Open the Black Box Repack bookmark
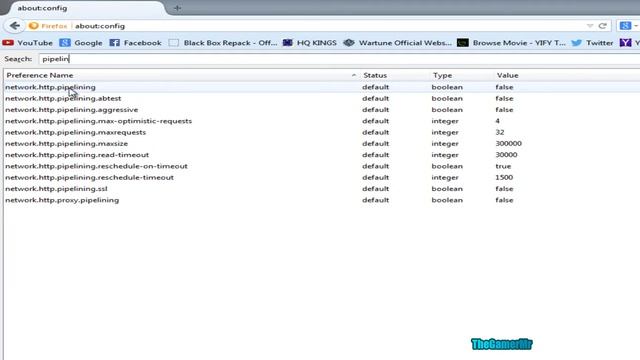 223,43
